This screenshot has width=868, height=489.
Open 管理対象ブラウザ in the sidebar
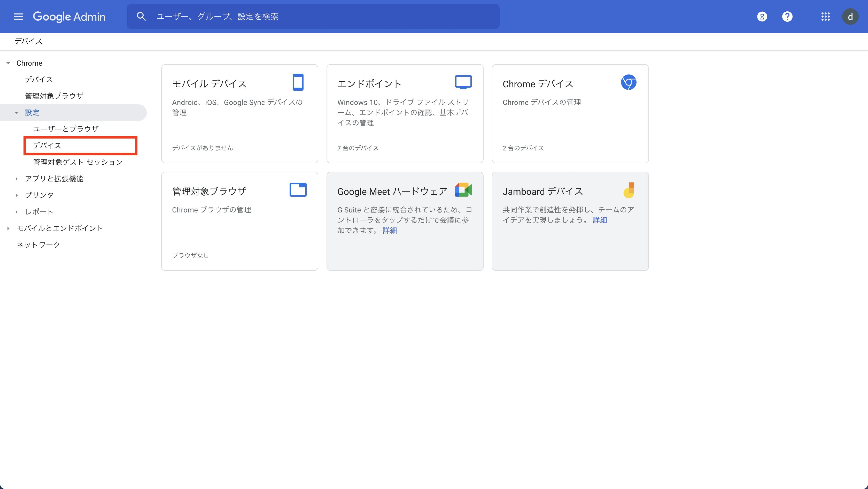coord(54,96)
